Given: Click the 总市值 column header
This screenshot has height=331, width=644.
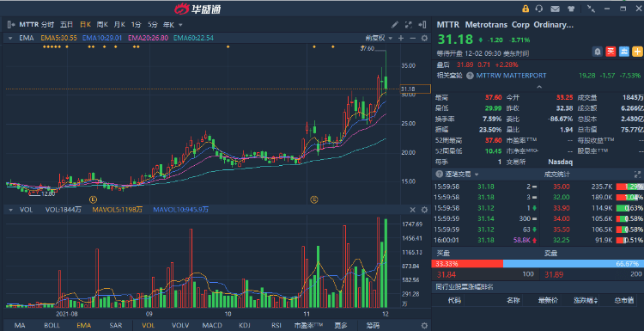Looking at the screenshot, I should point(623,301).
